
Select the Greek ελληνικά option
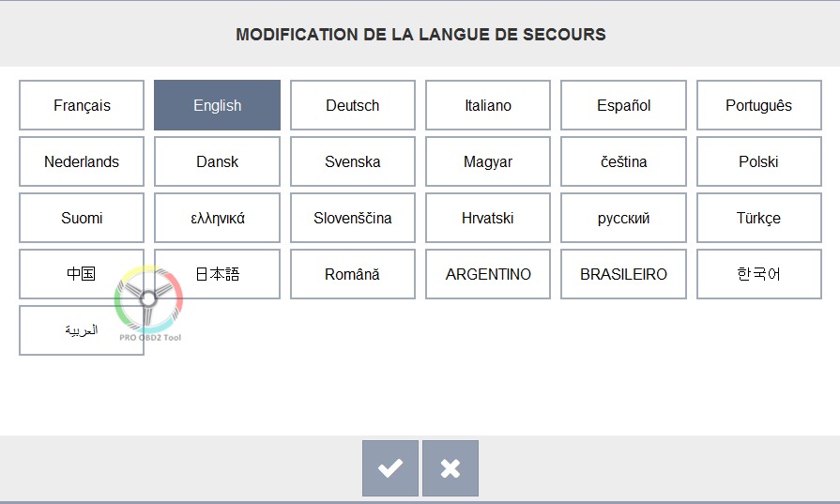click(217, 218)
